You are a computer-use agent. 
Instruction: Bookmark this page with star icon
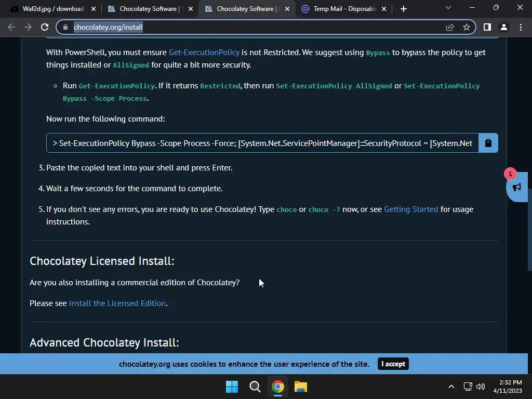[x=467, y=27]
